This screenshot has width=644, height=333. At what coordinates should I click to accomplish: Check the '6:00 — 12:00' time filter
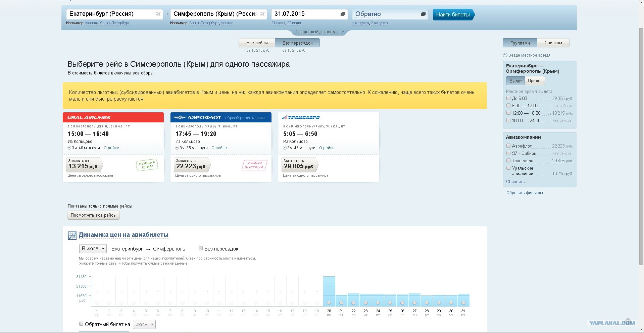coord(508,106)
